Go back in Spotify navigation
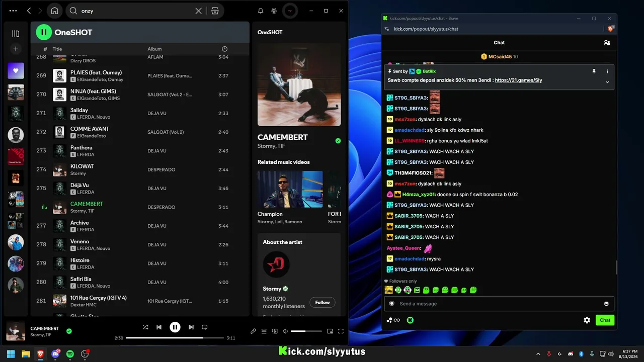644x362 pixels. click(29, 11)
